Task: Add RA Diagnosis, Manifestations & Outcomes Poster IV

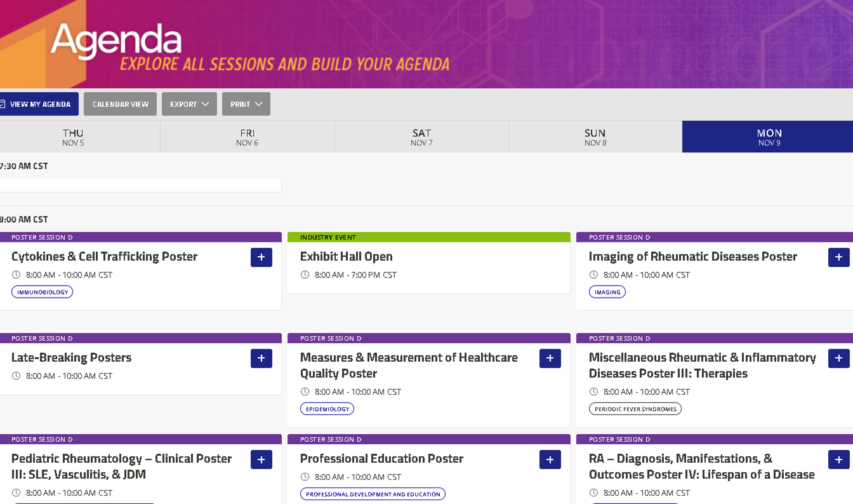Action: tap(838, 459)
